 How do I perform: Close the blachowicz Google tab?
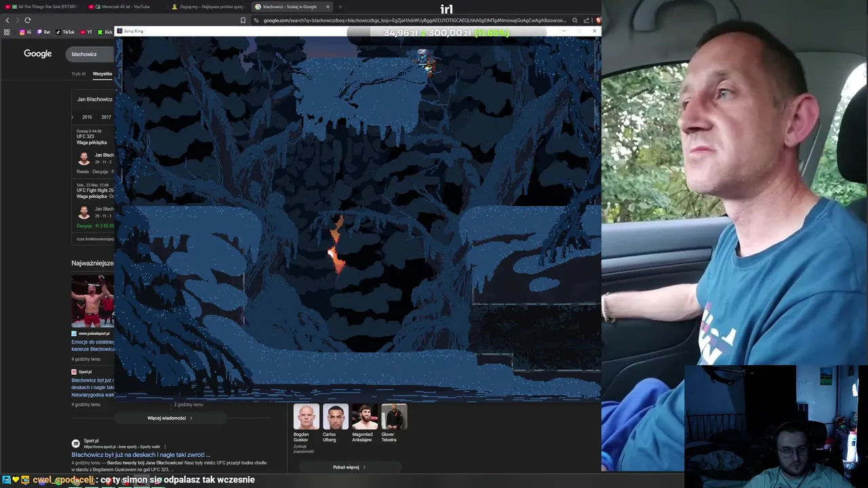click(328, 7)
